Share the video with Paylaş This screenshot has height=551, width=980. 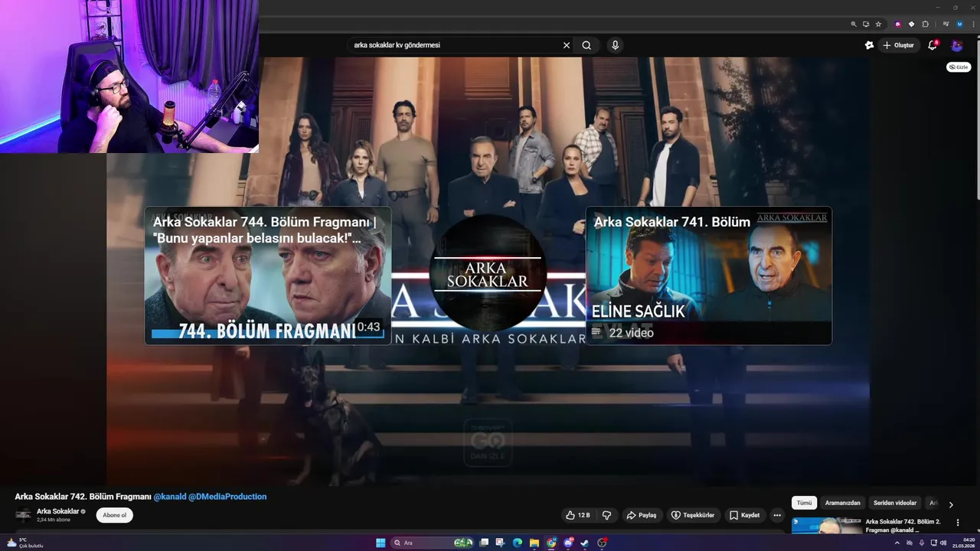pyautogui.click(x=642, y=515)
